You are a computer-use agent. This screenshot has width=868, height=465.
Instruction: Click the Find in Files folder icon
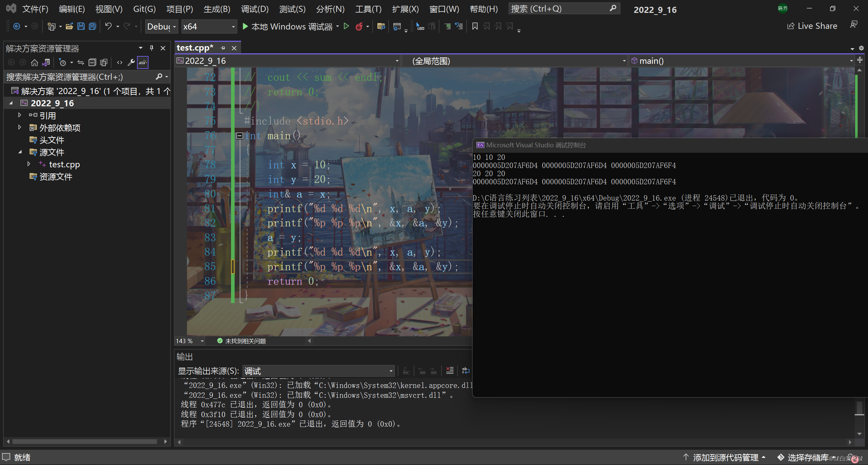[x=381, y=26]
